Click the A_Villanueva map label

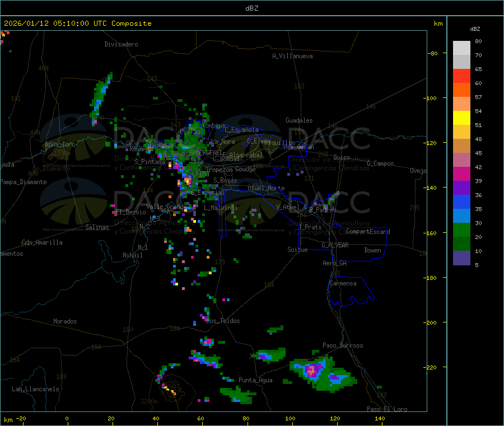coord(292,56)
